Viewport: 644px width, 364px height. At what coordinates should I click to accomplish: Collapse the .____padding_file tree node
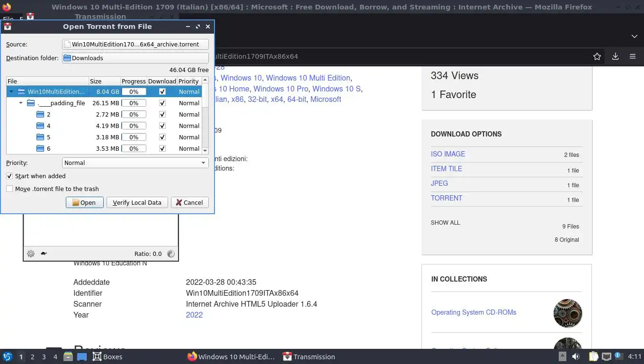coord(21,103)
